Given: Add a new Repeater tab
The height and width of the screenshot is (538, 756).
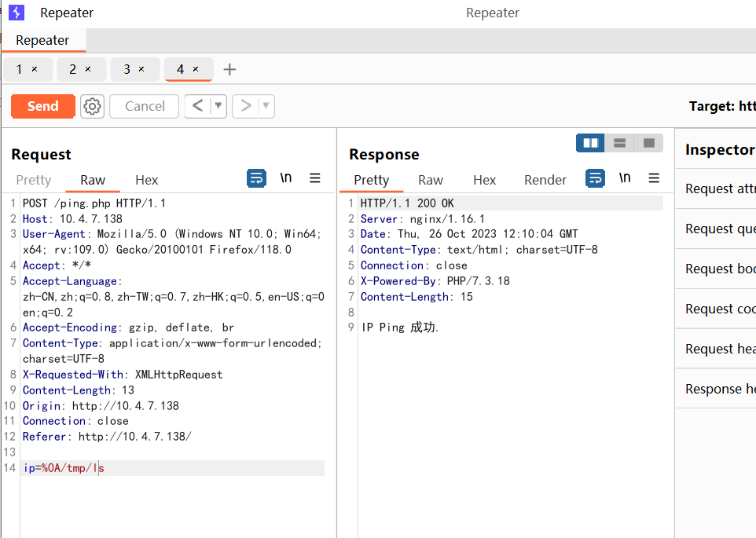Looking at the screenshot, I should (229, 69).
